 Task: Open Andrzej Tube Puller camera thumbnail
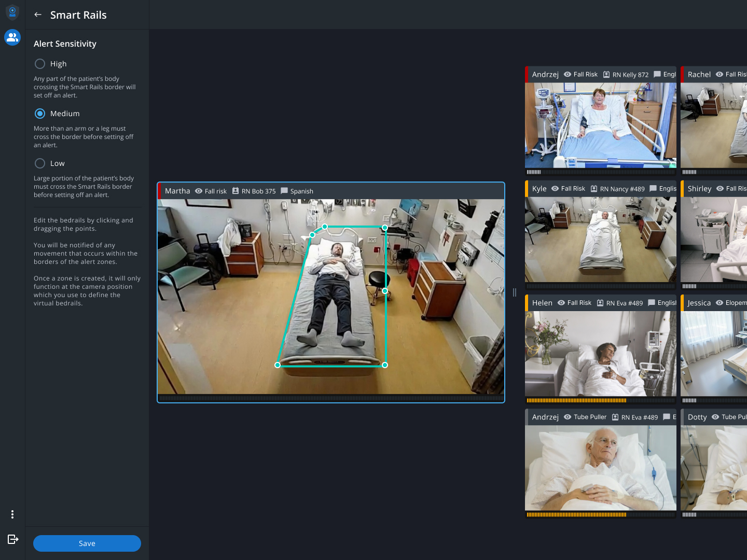coord(601,468)
